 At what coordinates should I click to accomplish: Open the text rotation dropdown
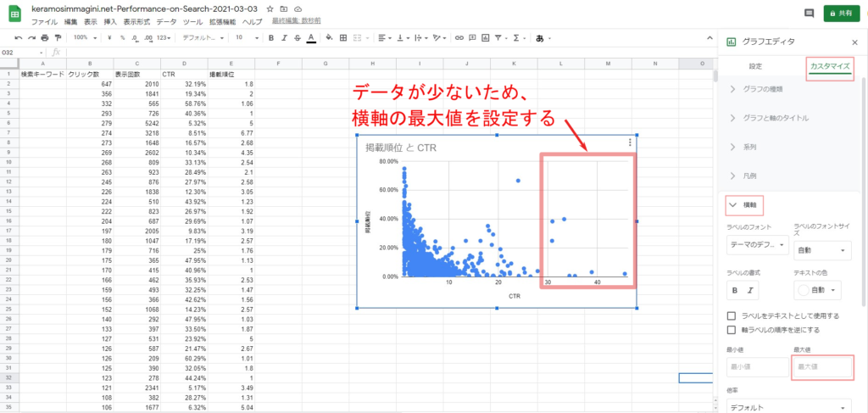pyautogui.click(x=440, y=37)
